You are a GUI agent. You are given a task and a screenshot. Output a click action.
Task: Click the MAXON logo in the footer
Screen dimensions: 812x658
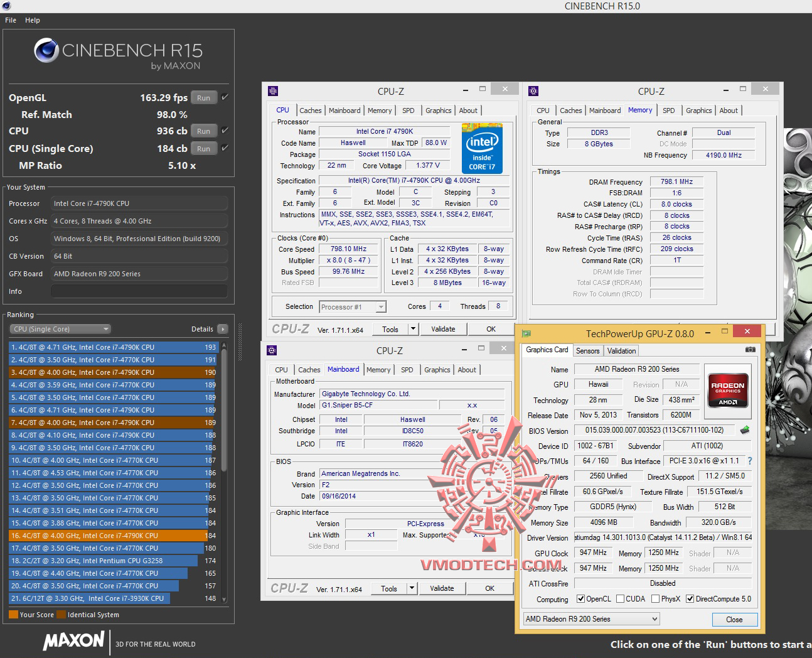[73, 641]
